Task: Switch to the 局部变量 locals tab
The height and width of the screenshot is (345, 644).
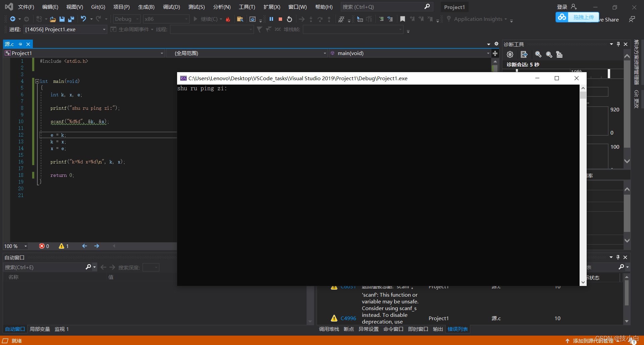Action: [x=40, y=329]
